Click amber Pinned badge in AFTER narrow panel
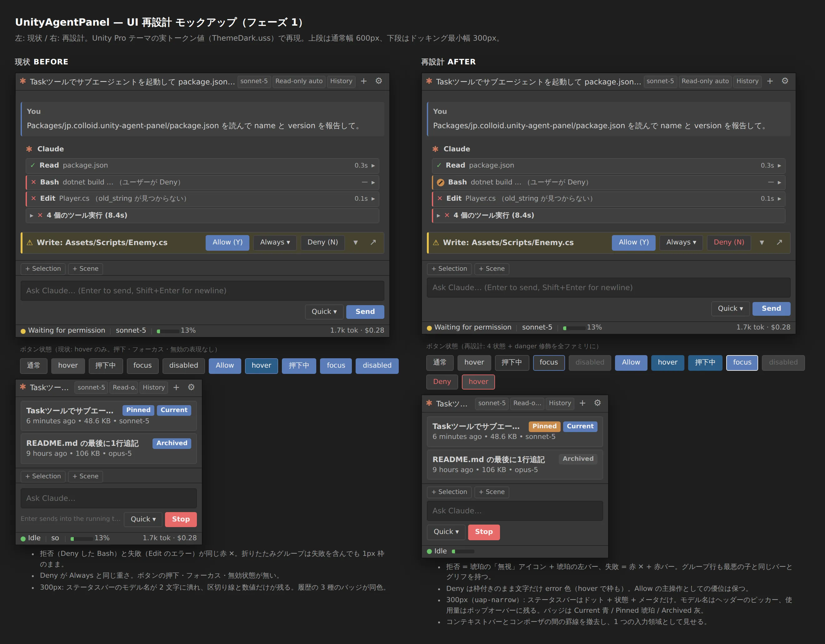825x644 pixels. 544,426
